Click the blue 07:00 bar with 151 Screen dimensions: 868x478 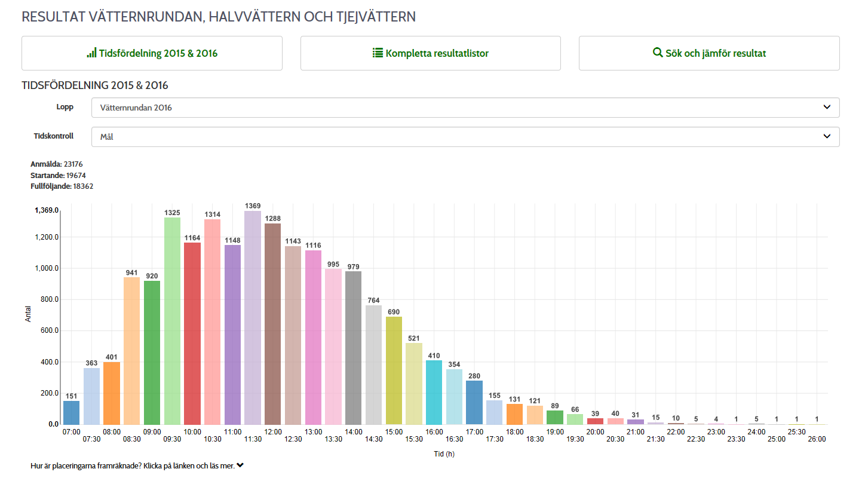click(71, 413)
